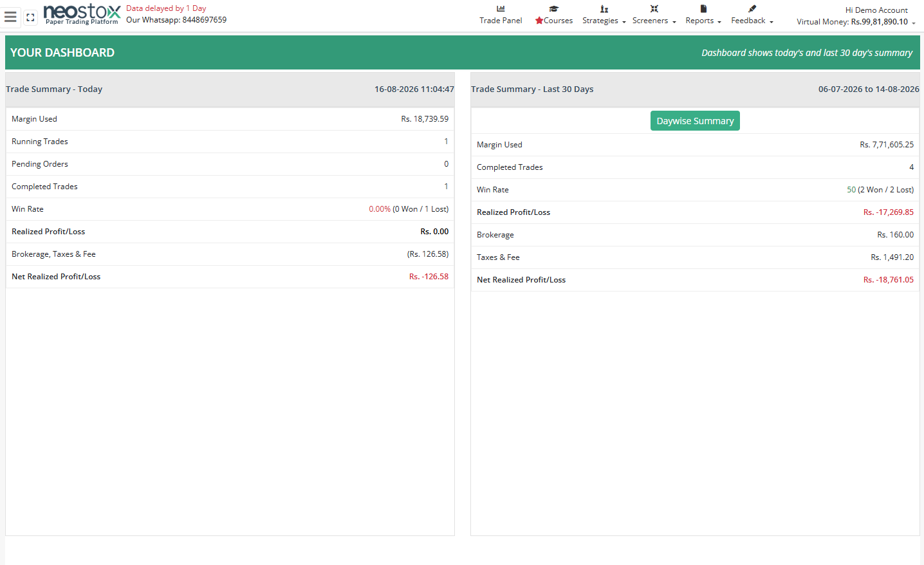This screenshot has width=924, height=565.
Task: Click the date range 06-07-2026 to 14-08-2026
Action: click(x=869, y=89)
